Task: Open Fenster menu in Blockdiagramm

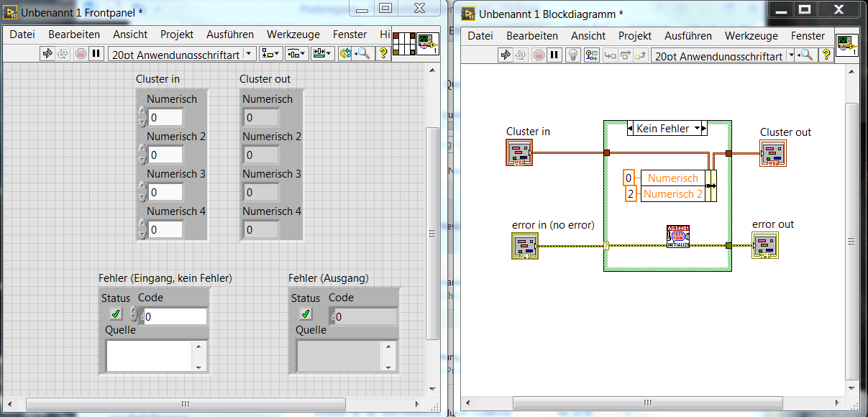Action: pos(808,35)
